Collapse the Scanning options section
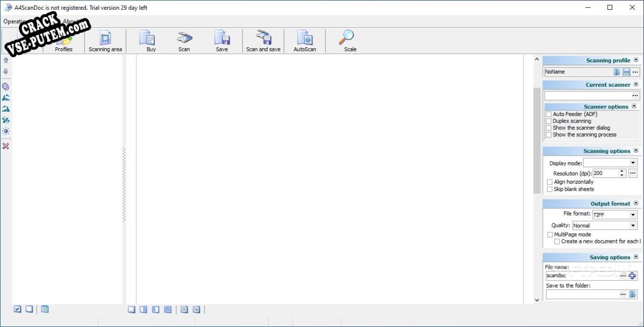Viewport: 644px width, 327px height. 636,150
